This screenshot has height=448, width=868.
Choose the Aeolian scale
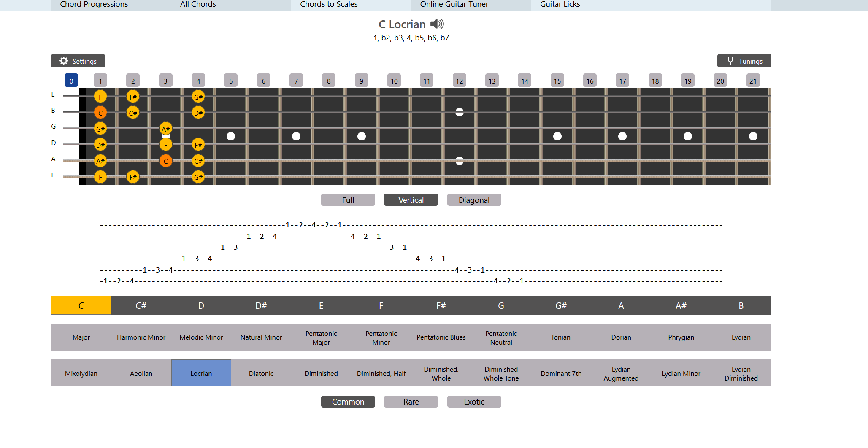click(141, 373)
